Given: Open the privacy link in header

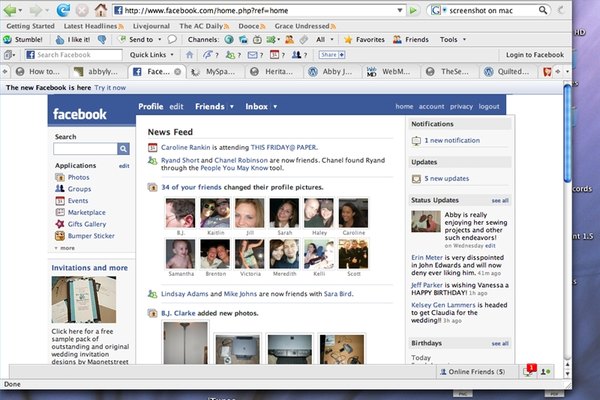Looking at the screenshot, I should pyautogui.click(x=461, y=106).
